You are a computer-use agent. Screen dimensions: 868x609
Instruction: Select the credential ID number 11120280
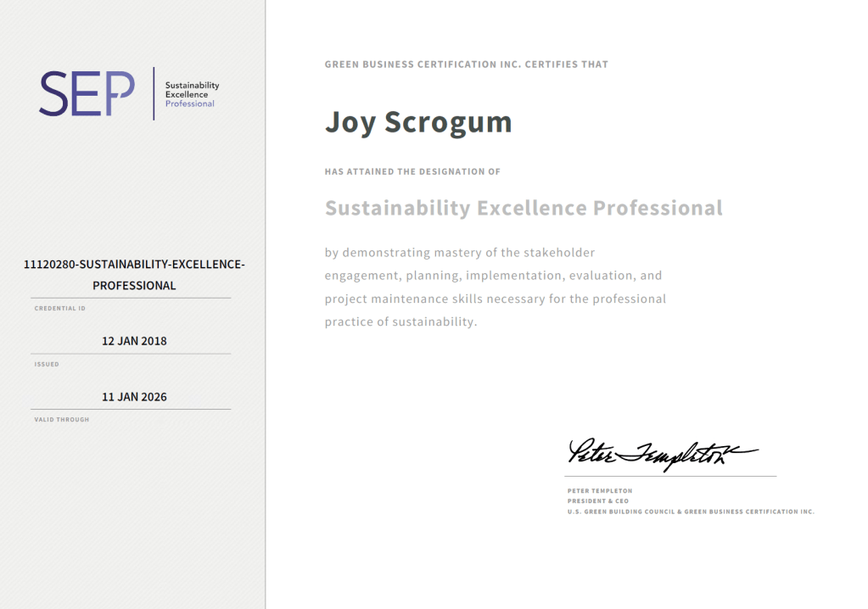[x=50, y=265]
